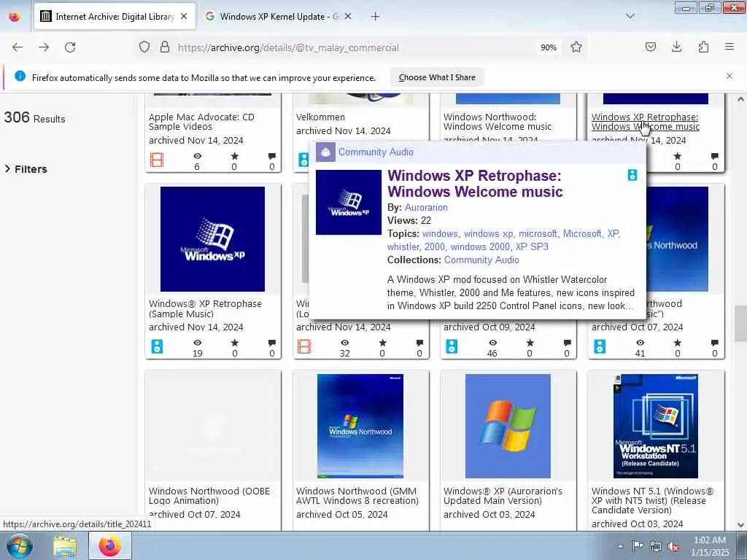The height and width of the screenshot is (560, 747).
Task: Open Windows Northwood: Windows Welcome music item
Action: (x=497, y=122)
